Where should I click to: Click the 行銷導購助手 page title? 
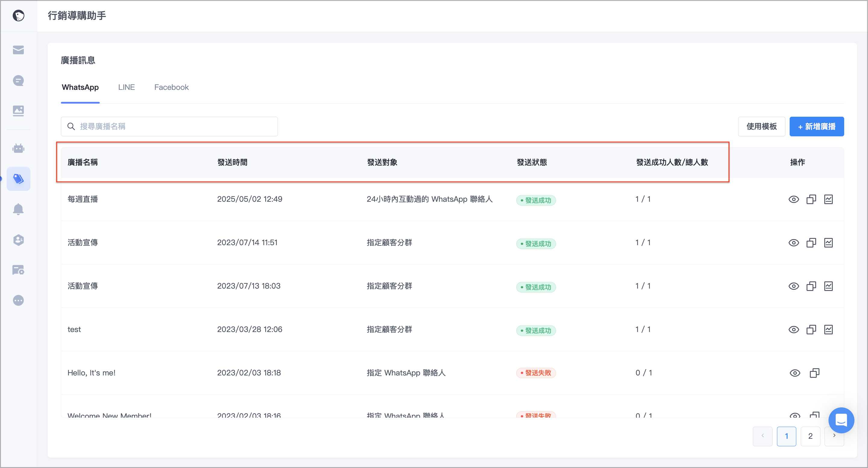point(77,15)
